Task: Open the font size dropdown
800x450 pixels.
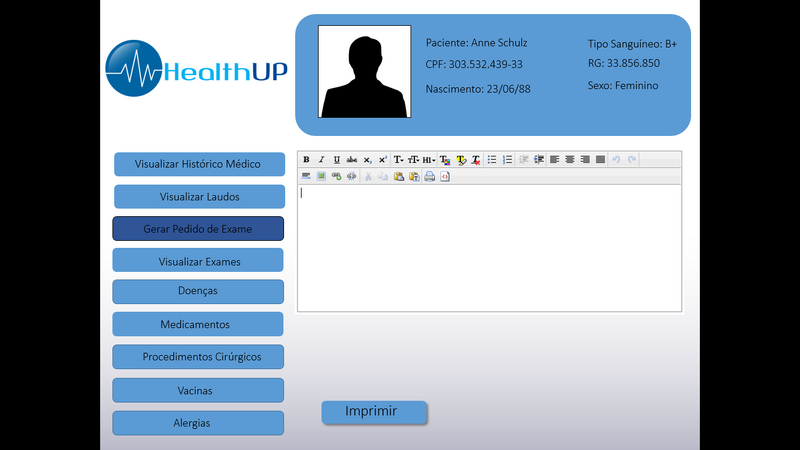Action: pos(413,160)
